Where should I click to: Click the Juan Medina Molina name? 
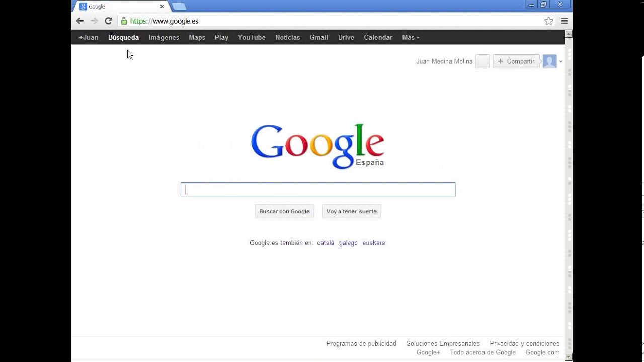tap(444, 61)
